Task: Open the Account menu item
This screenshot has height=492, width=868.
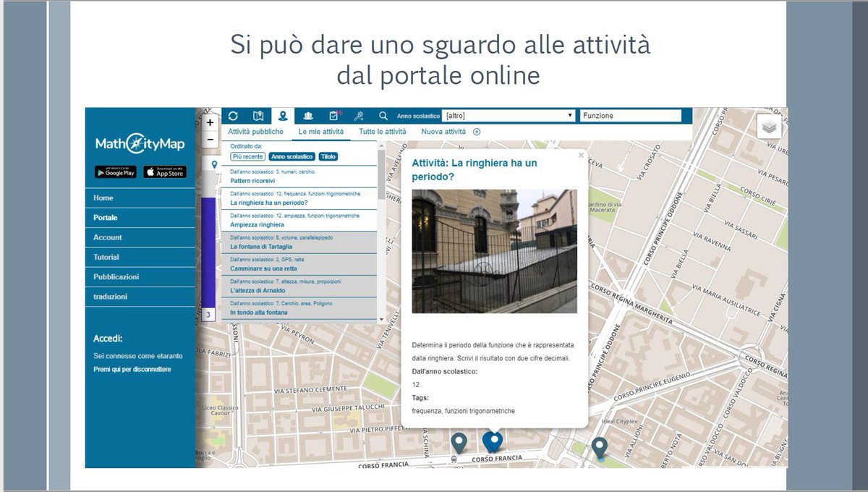Action: tap(140, 237)
